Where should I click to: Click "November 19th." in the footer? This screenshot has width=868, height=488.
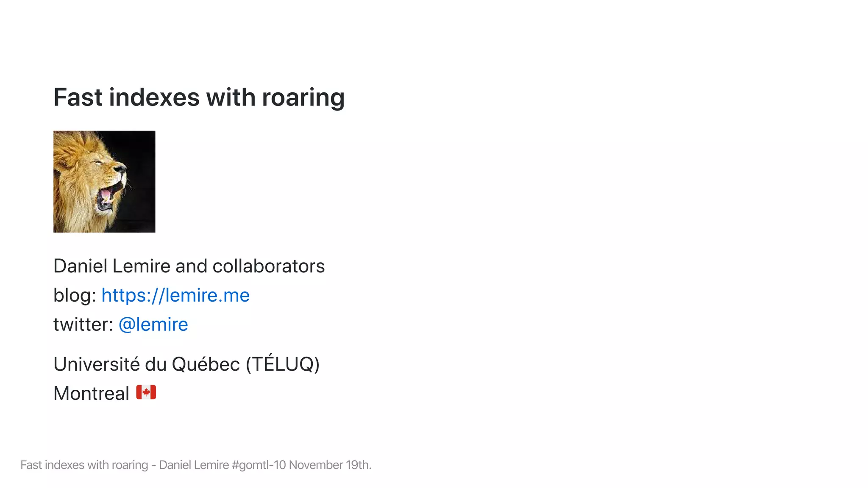(x=330, y=465)
